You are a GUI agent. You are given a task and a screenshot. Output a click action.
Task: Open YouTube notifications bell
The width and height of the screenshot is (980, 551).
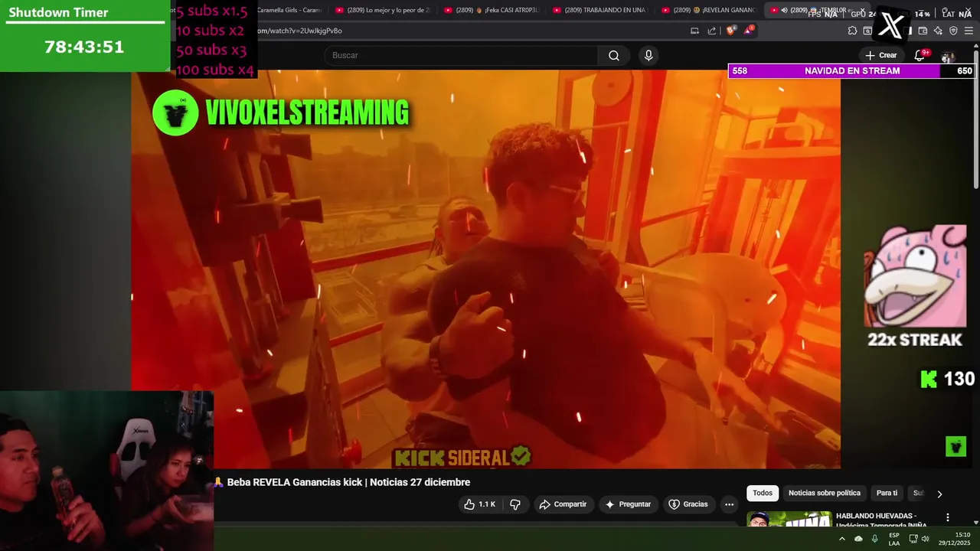(x=920, y=55)
